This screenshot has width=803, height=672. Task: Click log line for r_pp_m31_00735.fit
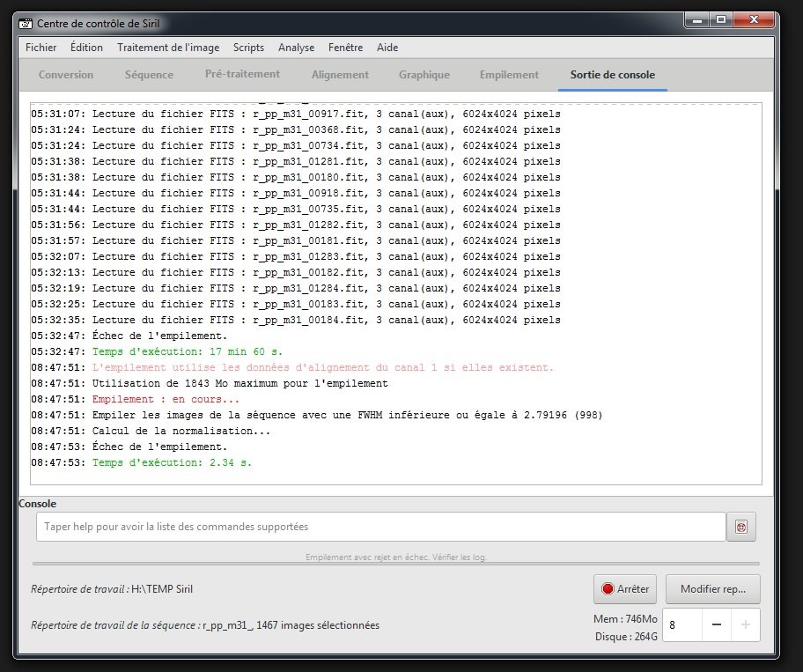point(296,209)
